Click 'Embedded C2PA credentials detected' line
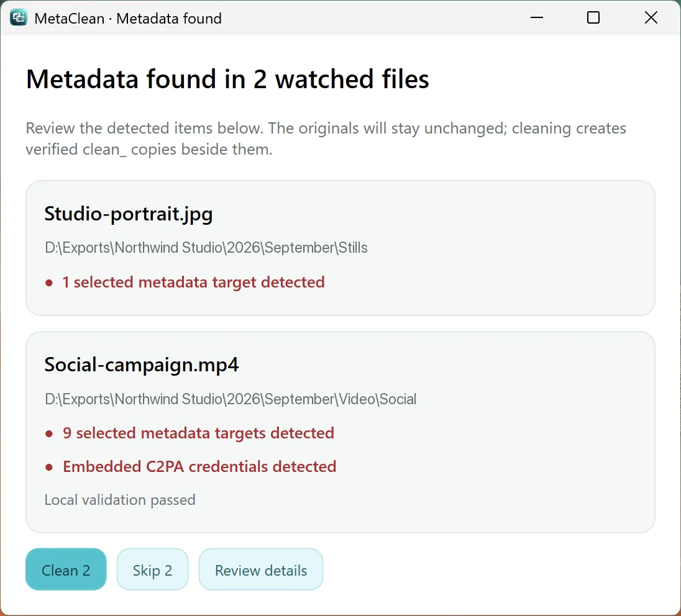This screenshot has width=681, height=616. (199, 467)
